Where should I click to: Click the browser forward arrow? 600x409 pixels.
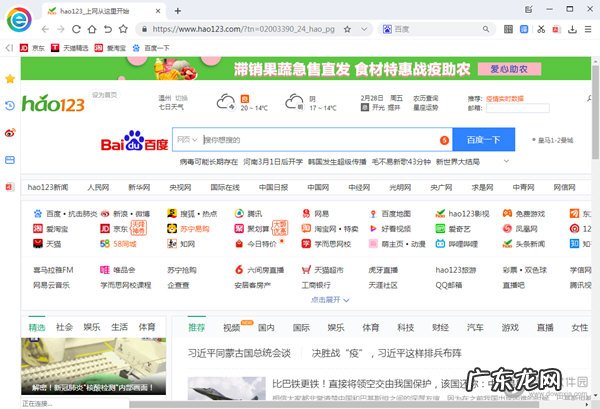pos(60,29)
